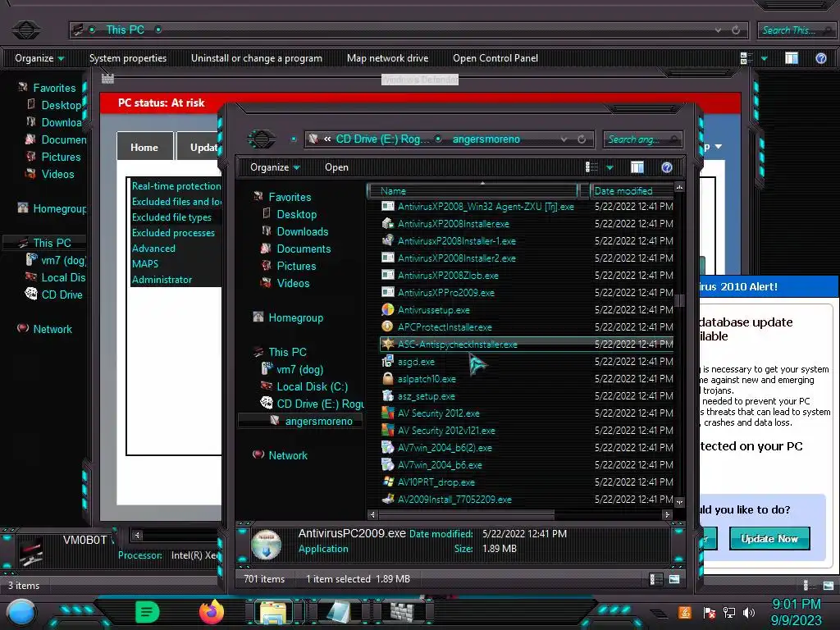The height and width of the screenshot is (630, 840).
Task: Toggle preview pane in This PC window
Action: [792, 58]
